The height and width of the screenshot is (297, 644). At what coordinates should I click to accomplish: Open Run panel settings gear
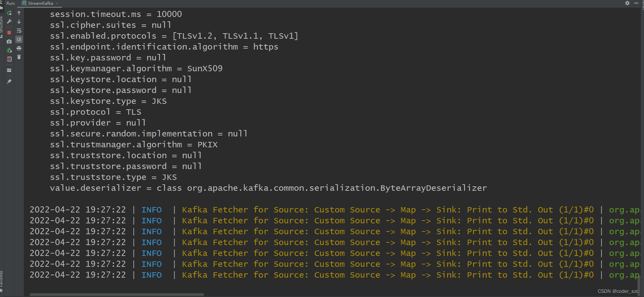click(x=627, y=3)
